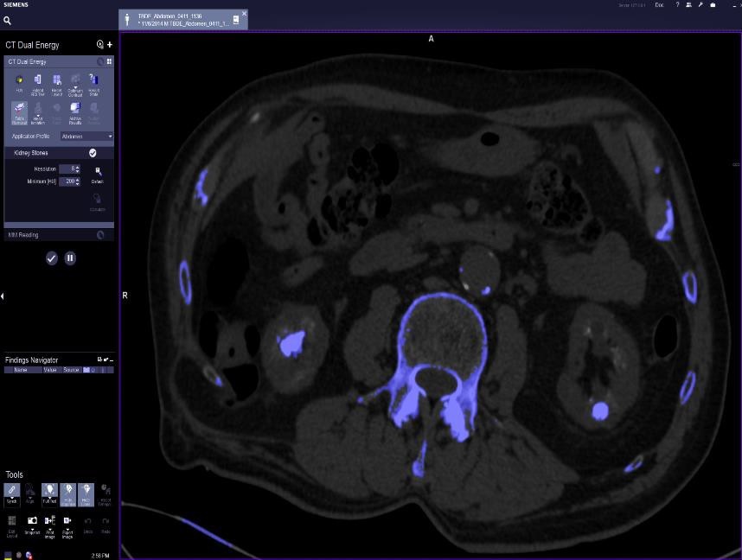Image resolution: width=742 pixels, height=560 pixels.
Task: Click the Default settings icon
Action: (98, 172)
